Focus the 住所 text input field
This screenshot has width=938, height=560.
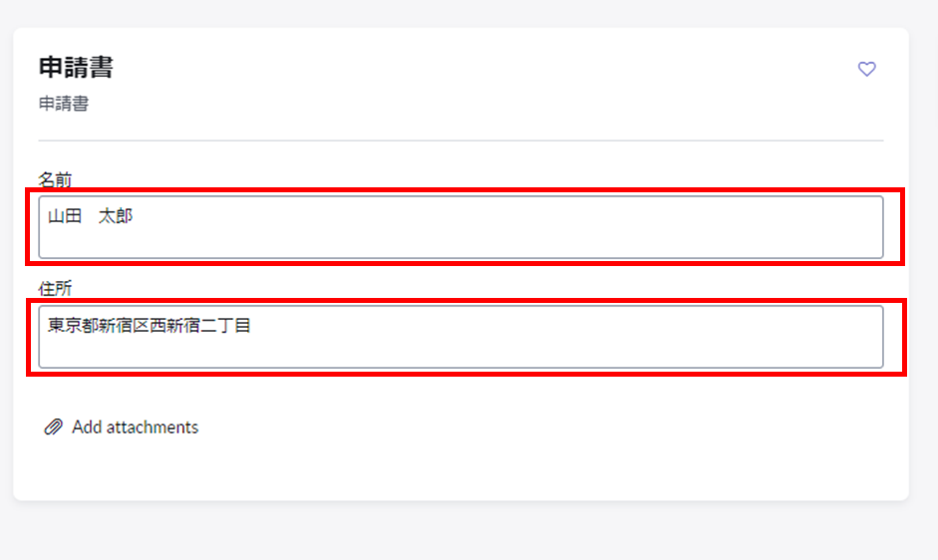(461, 337)
